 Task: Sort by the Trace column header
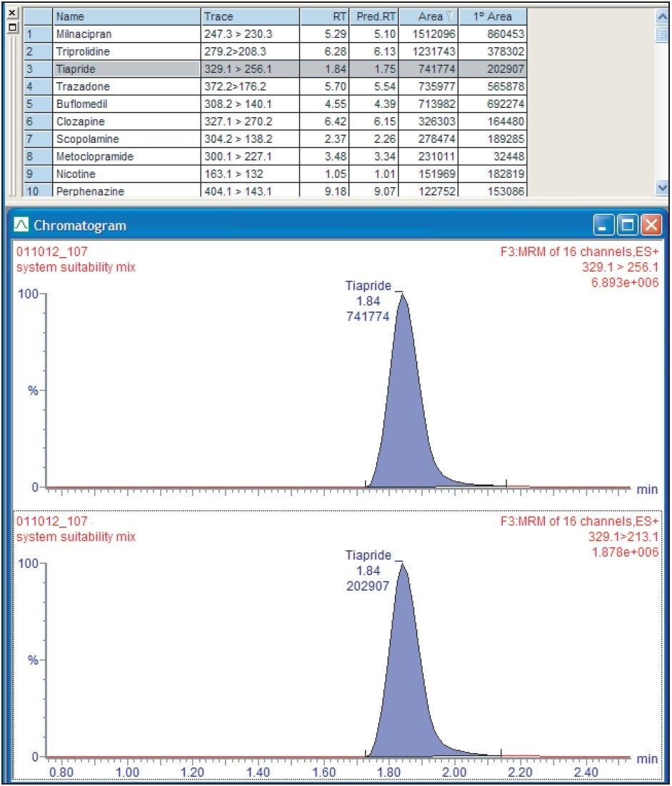pos(251,16)
